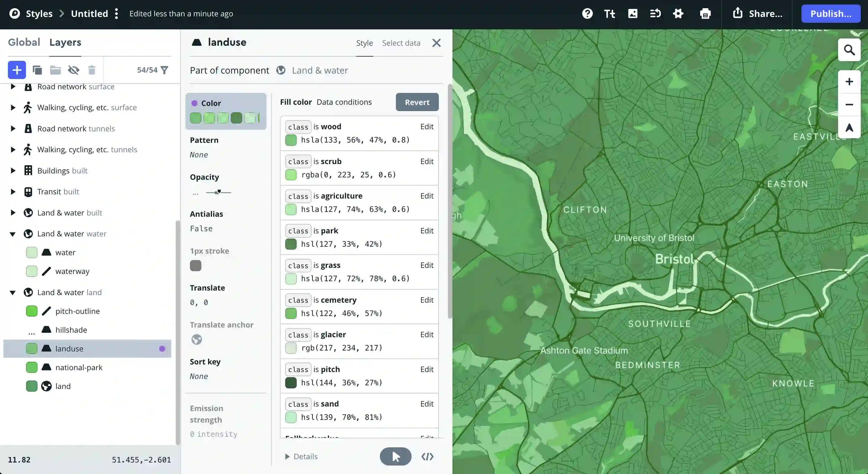Group layers into a folder
The width and height of the screenshot is (868, 474).
[55, 70]
